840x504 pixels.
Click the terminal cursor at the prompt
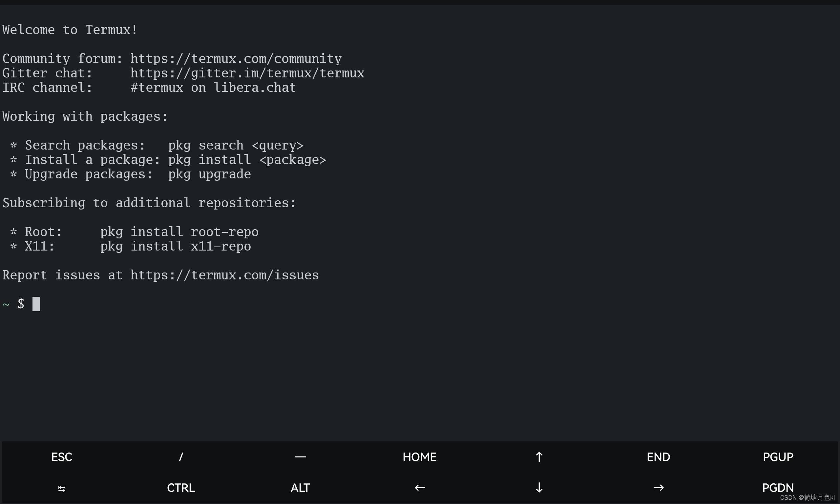click(36, 304)
